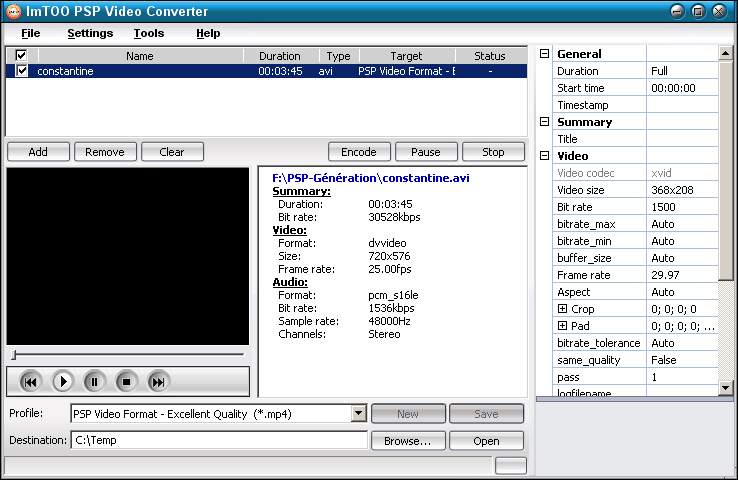Click the Destination path input field
The width and height of the screenshot is (738, 480).
click(x=219, y=440)
